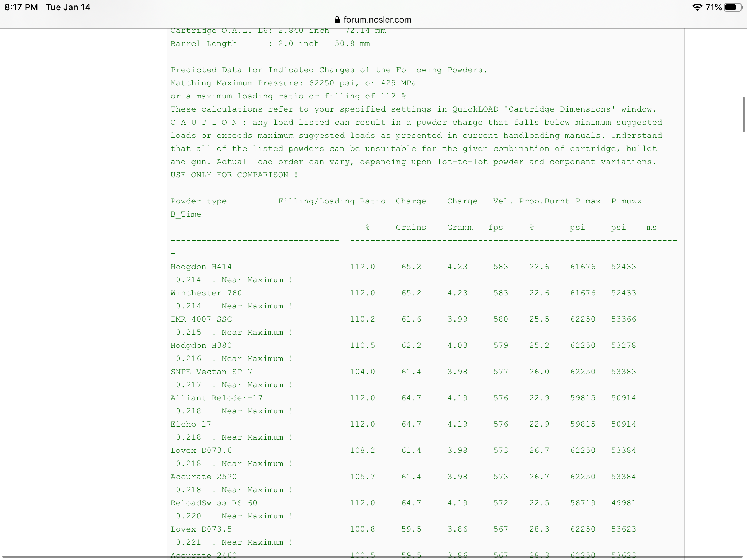
Task: Tap the 0.220 burn time value
Action: coord(188,516)
